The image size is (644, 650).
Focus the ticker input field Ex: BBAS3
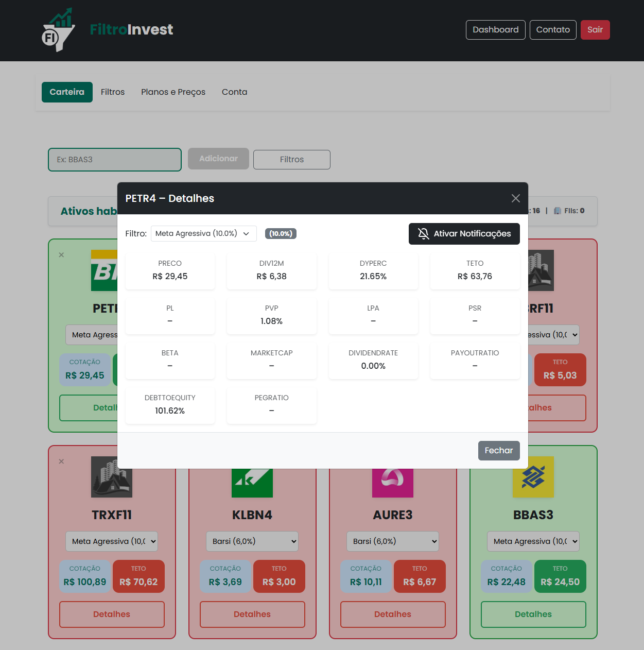[114, 160]
